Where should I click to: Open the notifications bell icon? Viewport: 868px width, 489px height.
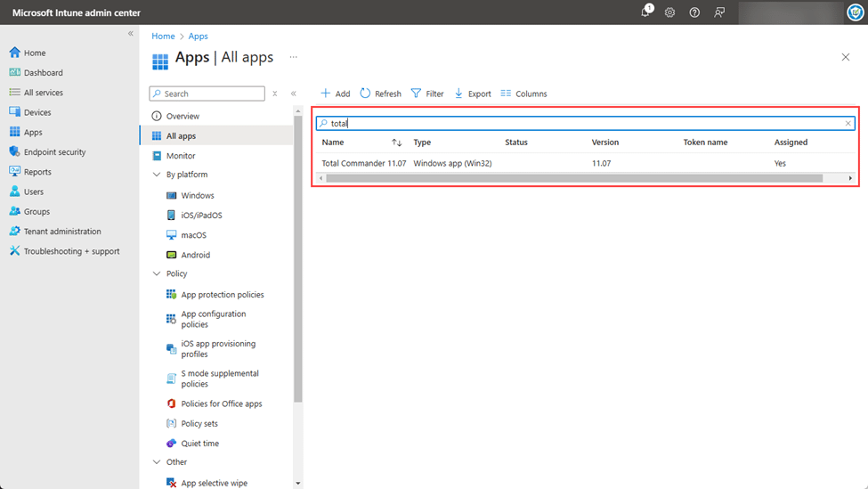coord(645,12)
